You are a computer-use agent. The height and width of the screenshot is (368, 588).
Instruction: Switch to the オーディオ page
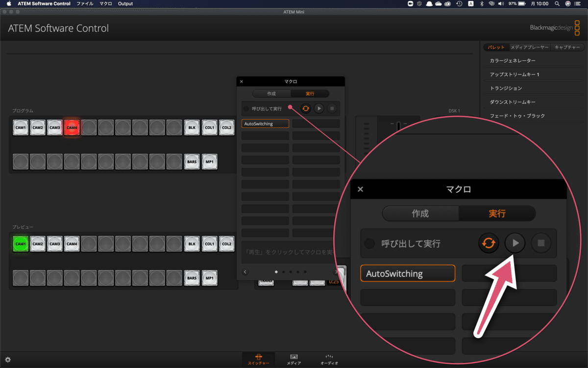[x=329, y=360]
